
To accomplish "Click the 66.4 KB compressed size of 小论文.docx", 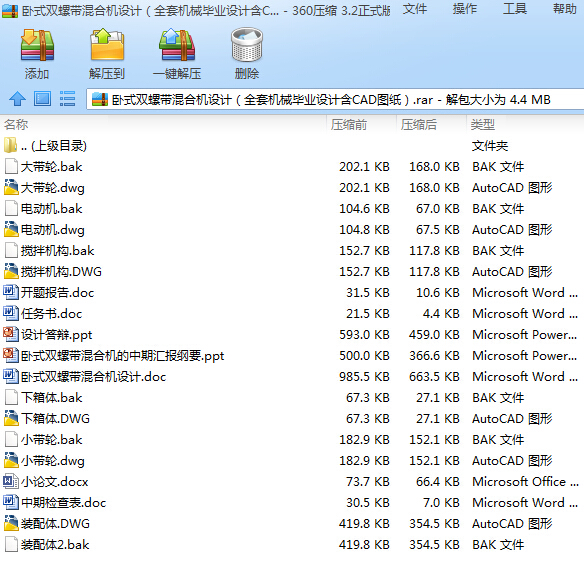I will pos(438,482).
